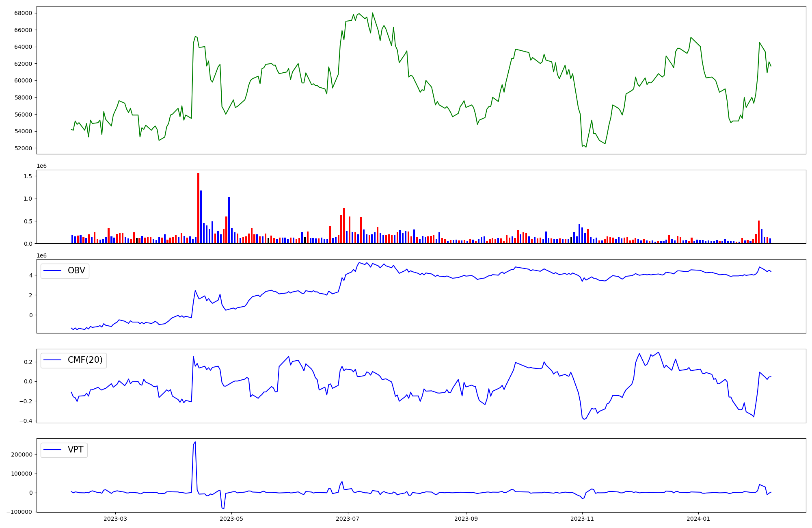Click the 2023-09 x-axis date label

click(466, 519)
